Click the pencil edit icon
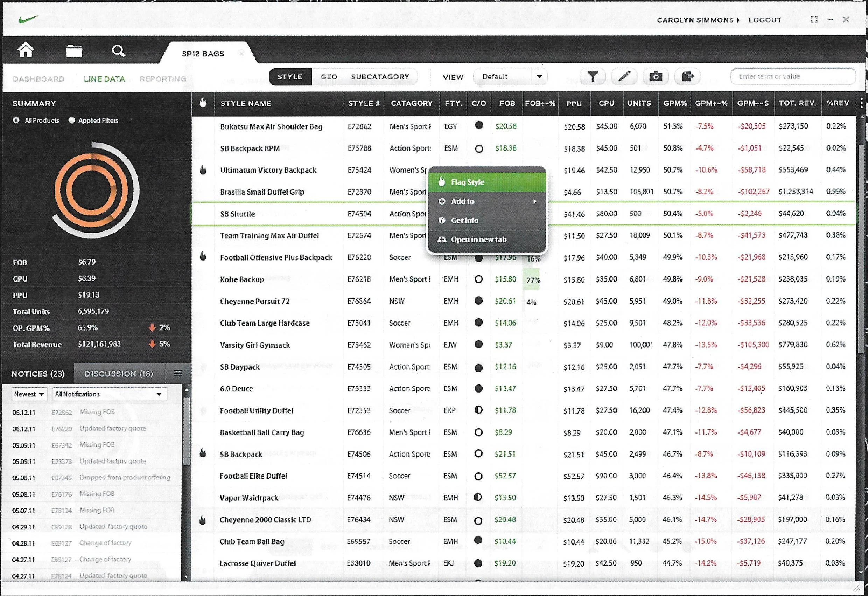The width and height of the screenshot is (868, 596). (624, 76)
